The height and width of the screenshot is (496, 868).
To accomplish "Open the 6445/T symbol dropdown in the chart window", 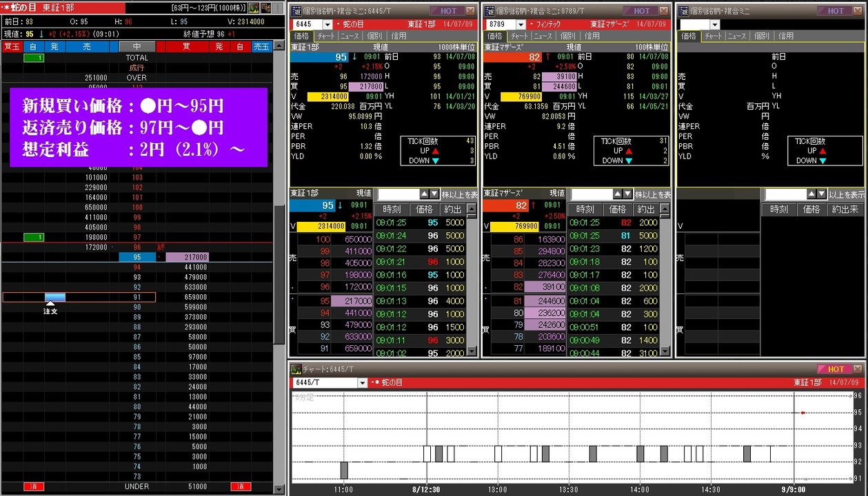I will (363, 382).
